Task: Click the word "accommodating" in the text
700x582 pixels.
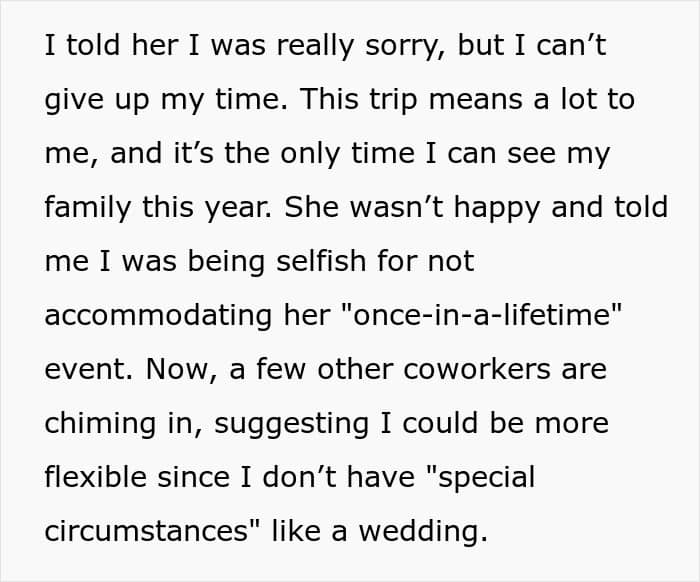Action: [x=158, y=316]
